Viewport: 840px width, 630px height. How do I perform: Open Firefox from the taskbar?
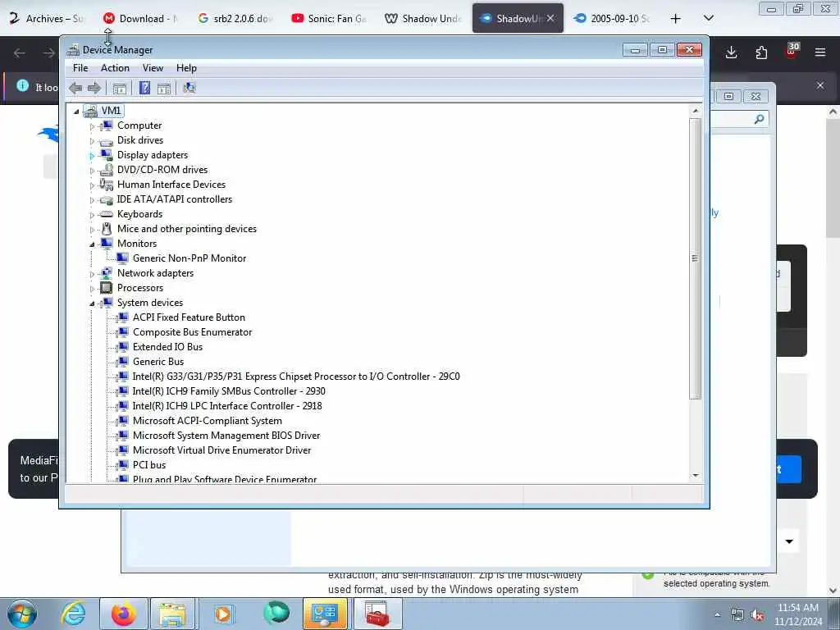[124, 614]
